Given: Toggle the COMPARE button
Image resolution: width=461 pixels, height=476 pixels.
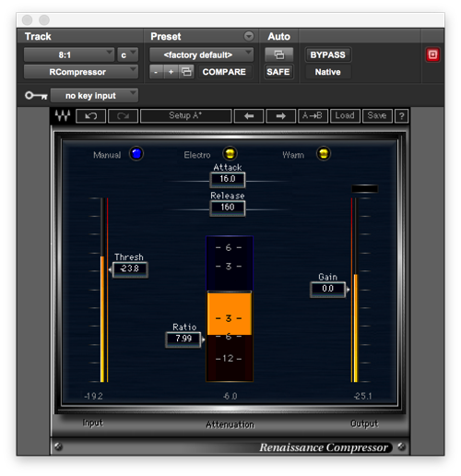Looking at the screenshot, I should [224, 72].
